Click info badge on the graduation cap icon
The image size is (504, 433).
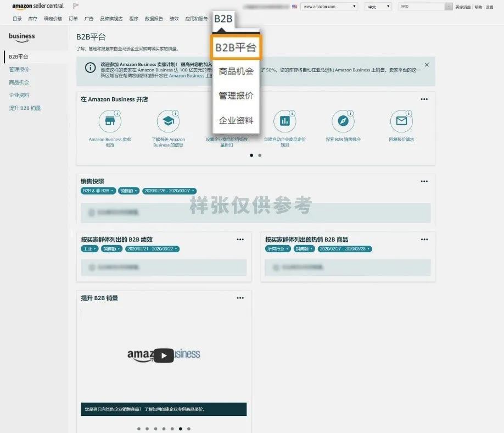tap(176, 113)
